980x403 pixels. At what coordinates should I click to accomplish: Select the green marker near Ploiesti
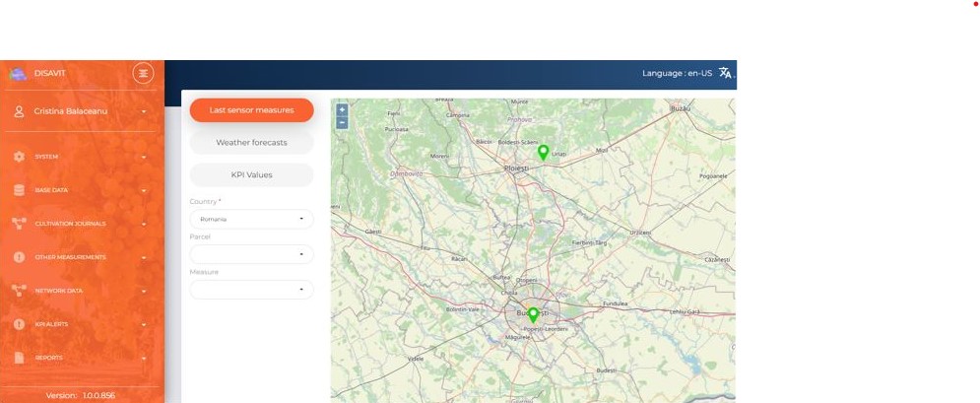pyautogui.click(x=544, y=153)
